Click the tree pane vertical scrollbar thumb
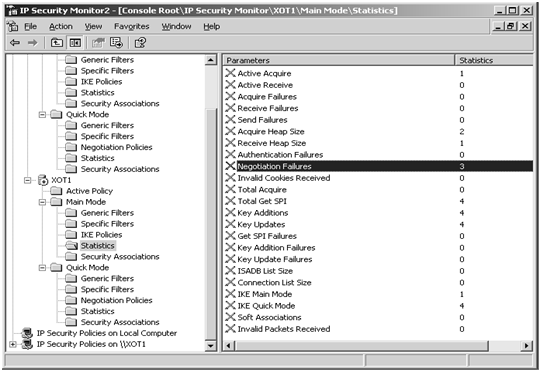 211,223
